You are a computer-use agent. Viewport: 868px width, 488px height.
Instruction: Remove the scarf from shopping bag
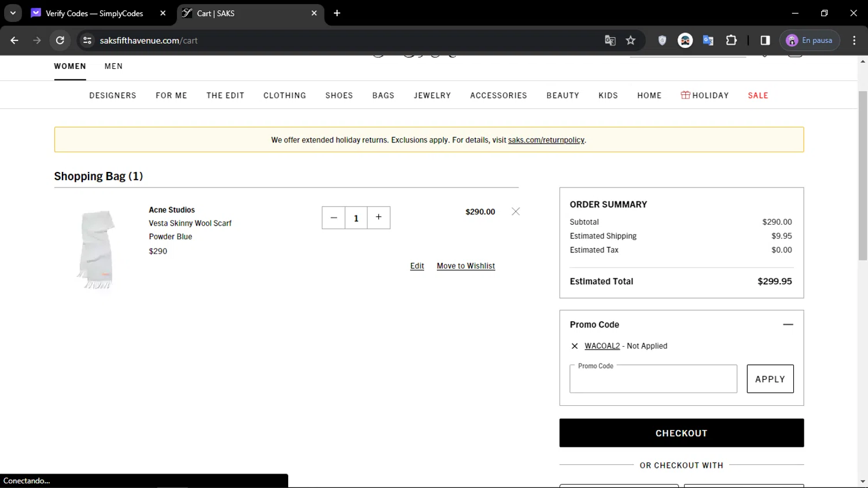[x=516, y=211]
